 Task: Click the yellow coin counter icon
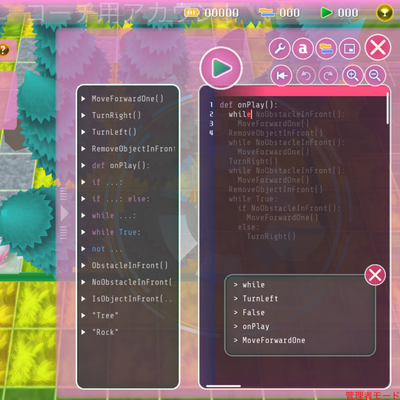[x=192, y=13]
